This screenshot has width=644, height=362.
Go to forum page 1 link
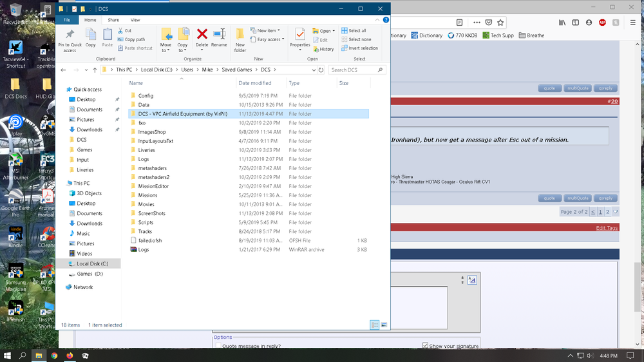(600, 212)
